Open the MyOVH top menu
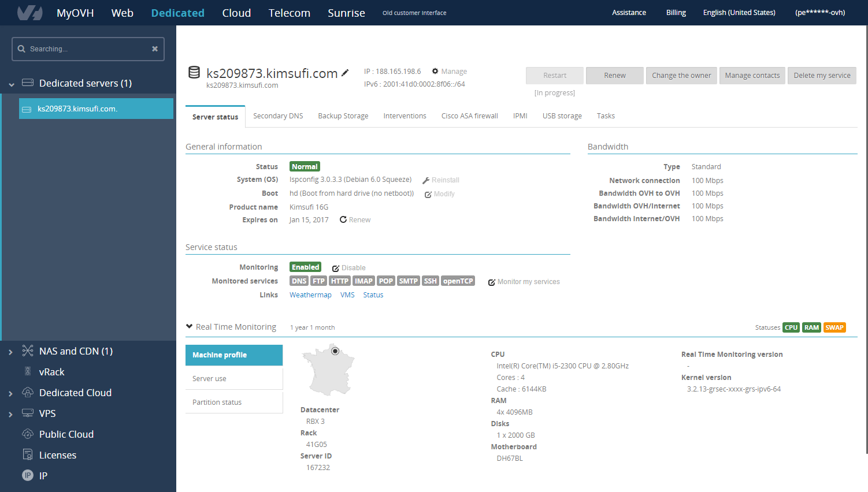The image size is (868, 492). coord(75,13)
